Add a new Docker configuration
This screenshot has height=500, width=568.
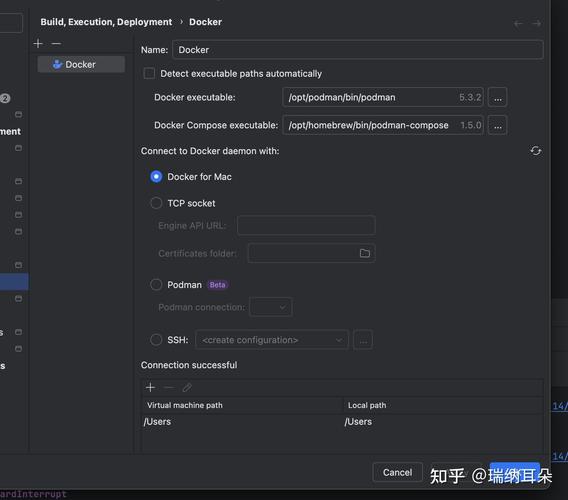[x=38, y=43]
